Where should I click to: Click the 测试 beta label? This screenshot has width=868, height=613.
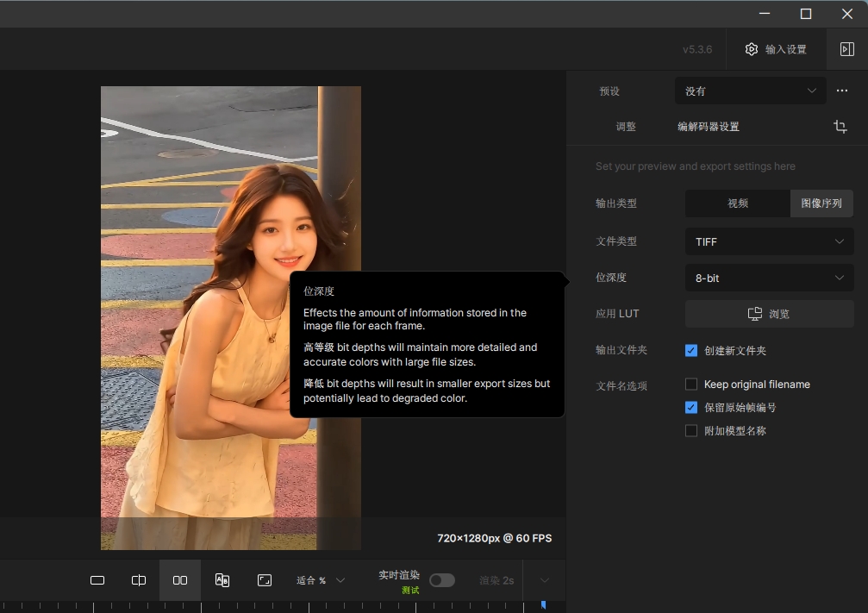[410, 591]
